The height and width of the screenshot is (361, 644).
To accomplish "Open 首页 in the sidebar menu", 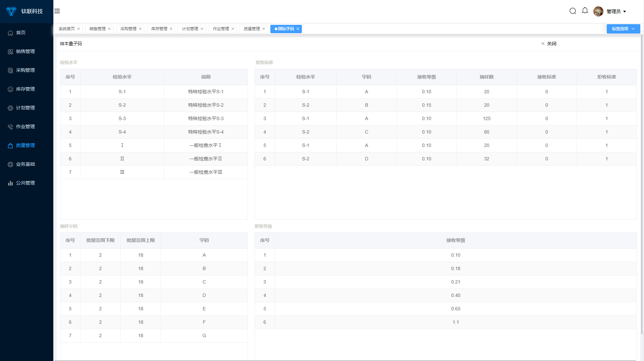I will [26, 33].
